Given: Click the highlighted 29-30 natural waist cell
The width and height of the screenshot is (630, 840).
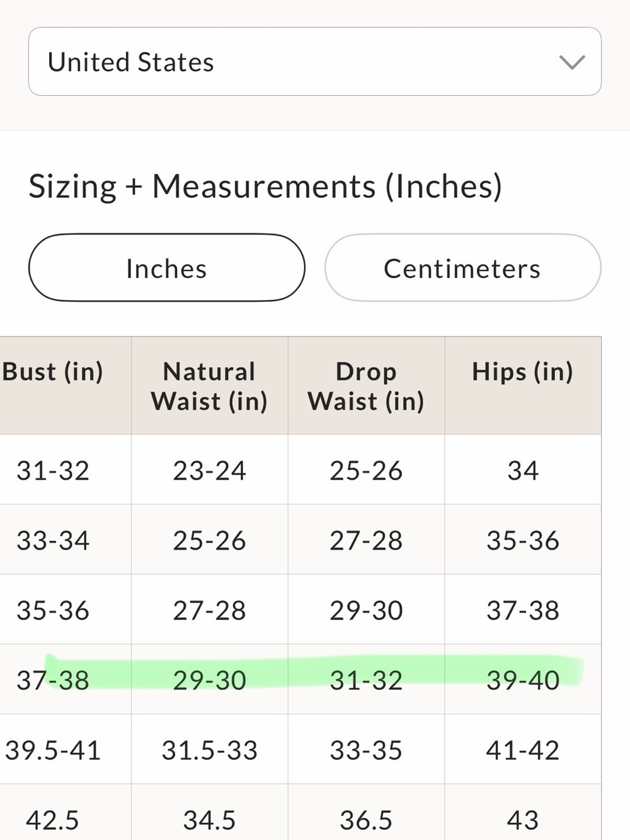Looking at the screenshot, I should [x=209, y=680].
